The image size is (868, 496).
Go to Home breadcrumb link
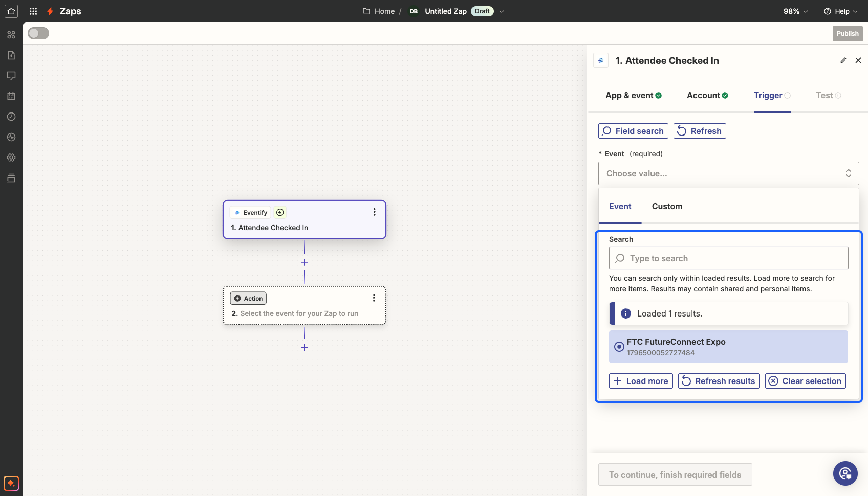[x=384, y=11]
